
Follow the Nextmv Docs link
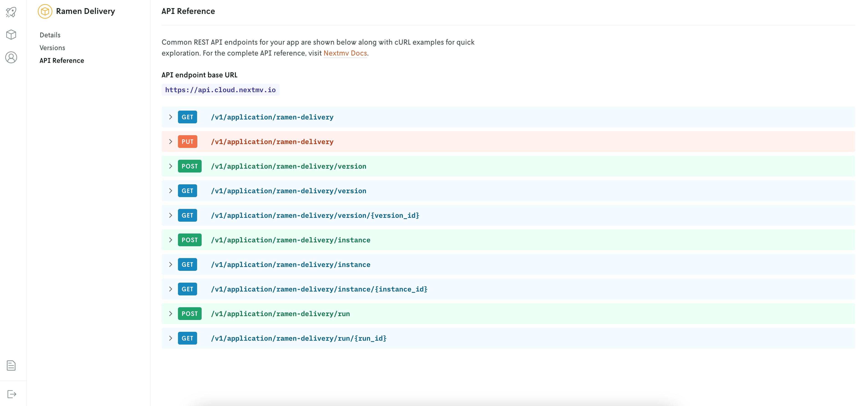pos(345,53)
